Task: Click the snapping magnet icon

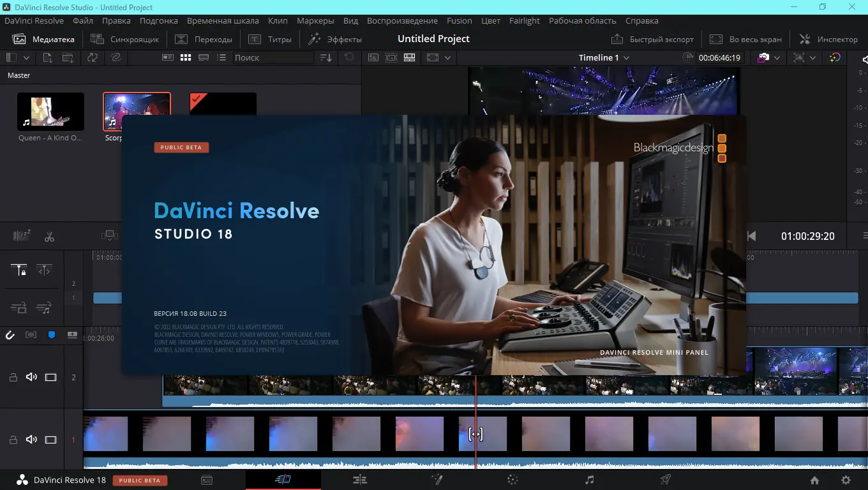Action: coord(10,335)
